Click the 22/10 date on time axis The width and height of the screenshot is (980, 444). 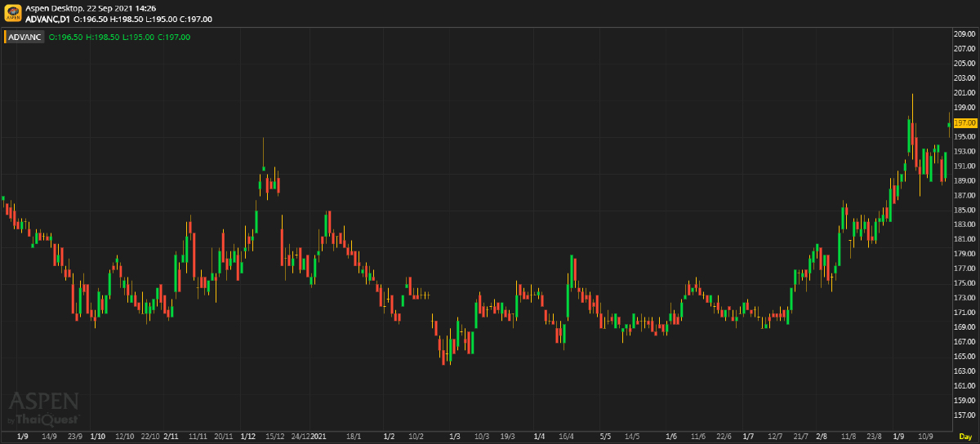[x=150, y=437]
